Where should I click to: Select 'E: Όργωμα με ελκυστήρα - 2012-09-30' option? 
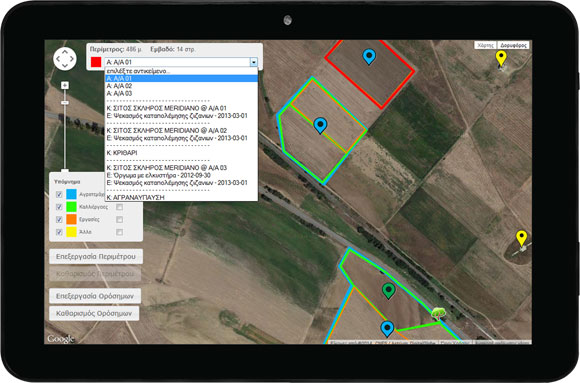(x=181, y=175)
